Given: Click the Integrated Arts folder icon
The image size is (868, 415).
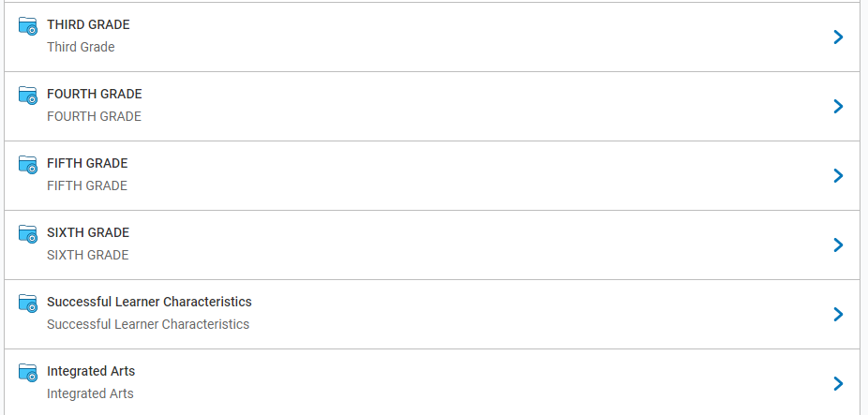Looking at the screenshot, I should (28, 373).
